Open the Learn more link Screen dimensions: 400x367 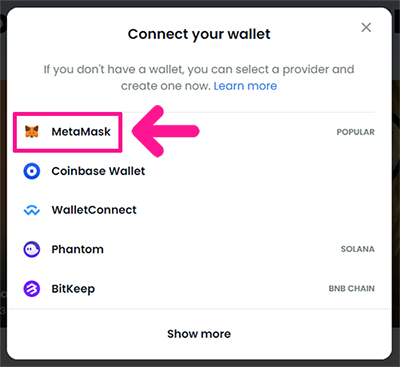(245, 86)
